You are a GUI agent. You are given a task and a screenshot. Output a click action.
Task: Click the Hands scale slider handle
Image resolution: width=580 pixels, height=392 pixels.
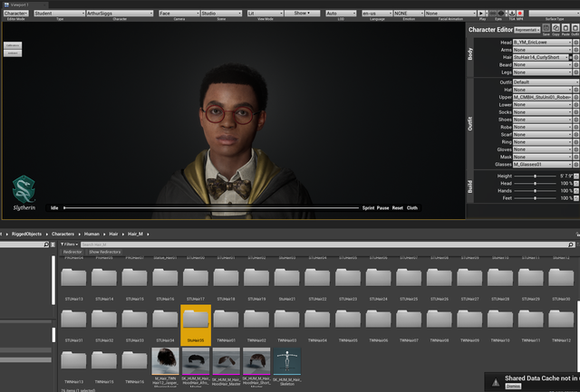[x=535, y=191]
